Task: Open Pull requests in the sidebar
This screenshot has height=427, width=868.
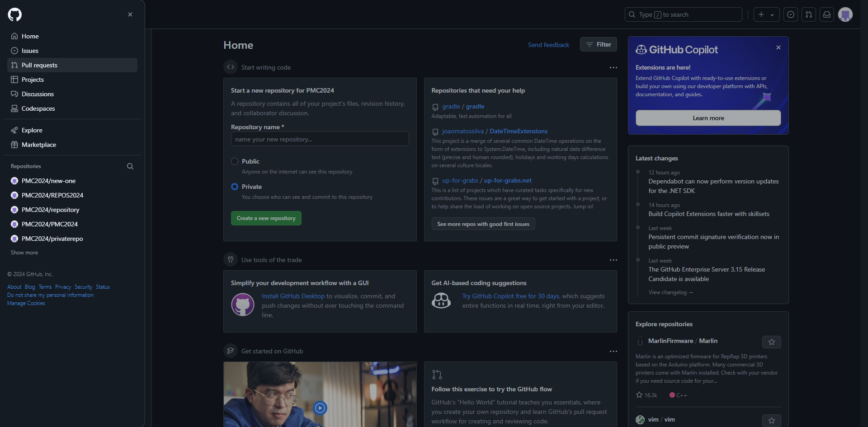Action: point(72,65)
